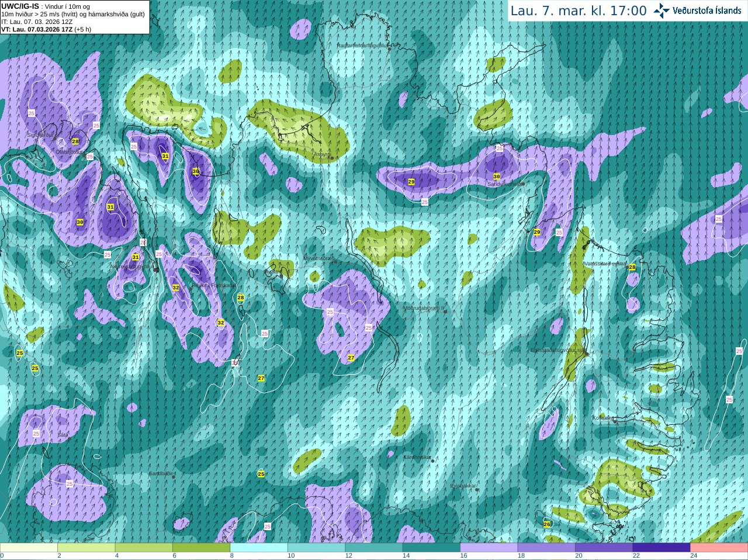Click the Sandvíkurheiði station label
This screenshot has width=748, height=560.
[x=505, y=184]
